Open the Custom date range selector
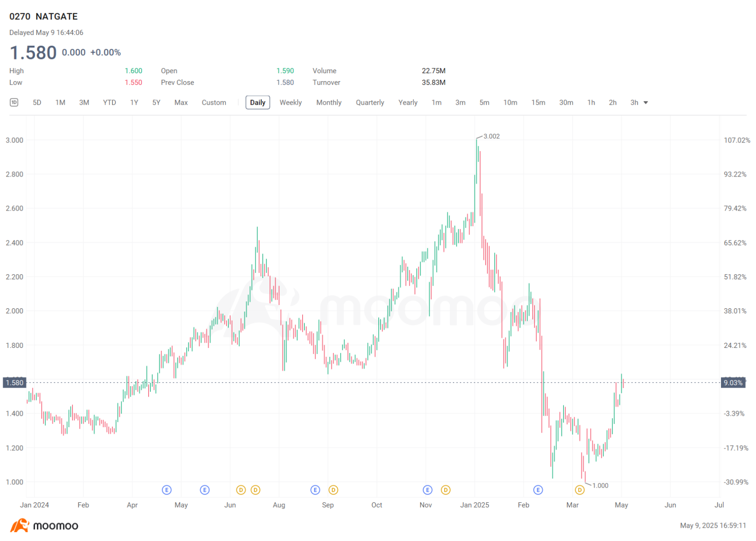The height and width of the screenshot is (541, 756). pyautogui.click(x=214, y=102)
